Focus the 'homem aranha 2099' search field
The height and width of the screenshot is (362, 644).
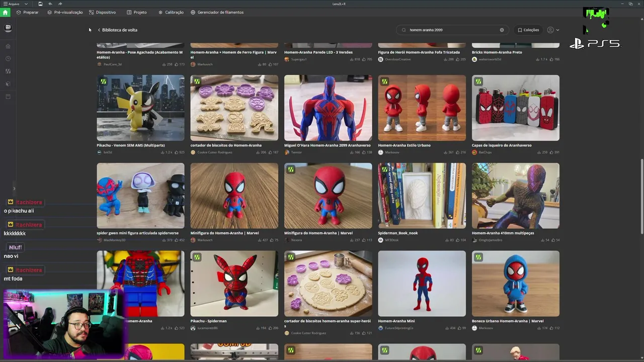(452, 30)
